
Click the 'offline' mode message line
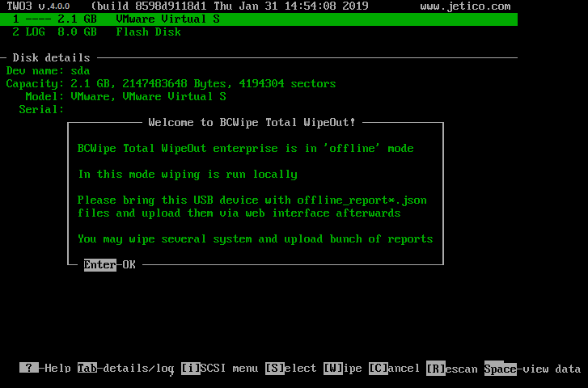tap(246, 148)
